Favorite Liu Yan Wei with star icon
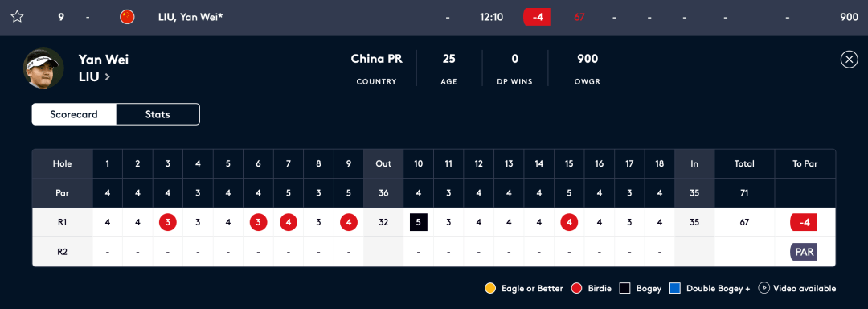The width and height of the screenshot is (868, 309). tap(17, 17)
